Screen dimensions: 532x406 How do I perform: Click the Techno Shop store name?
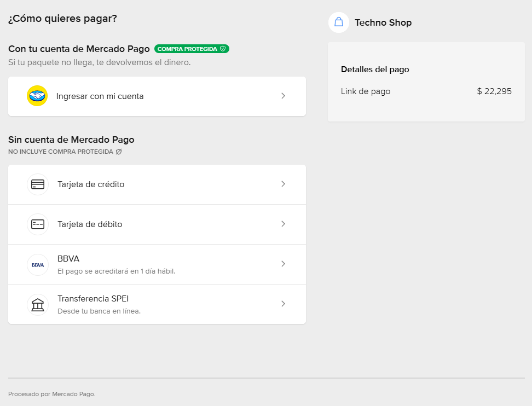[383, 23]
